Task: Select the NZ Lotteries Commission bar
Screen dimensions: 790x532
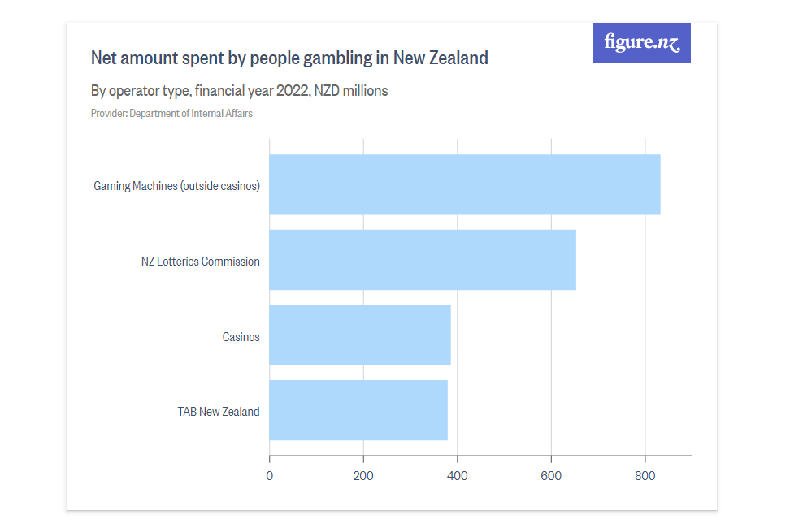Action: (x=423, y=260)
